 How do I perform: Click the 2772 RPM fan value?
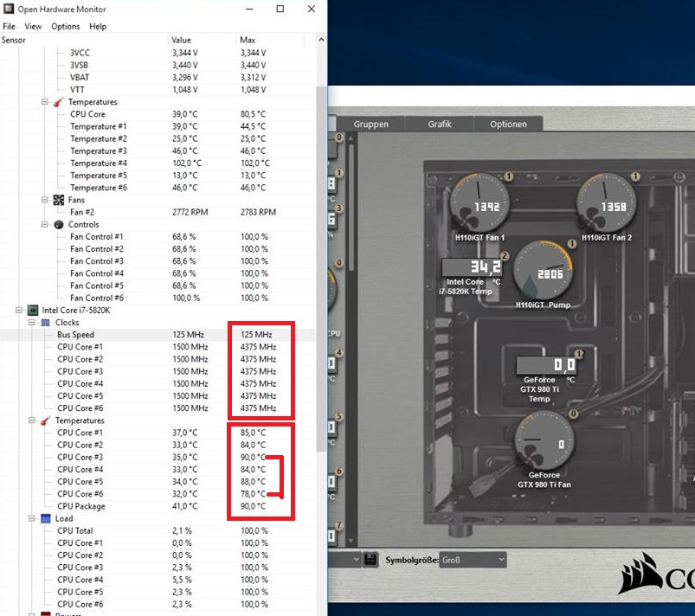coord(190,212)
